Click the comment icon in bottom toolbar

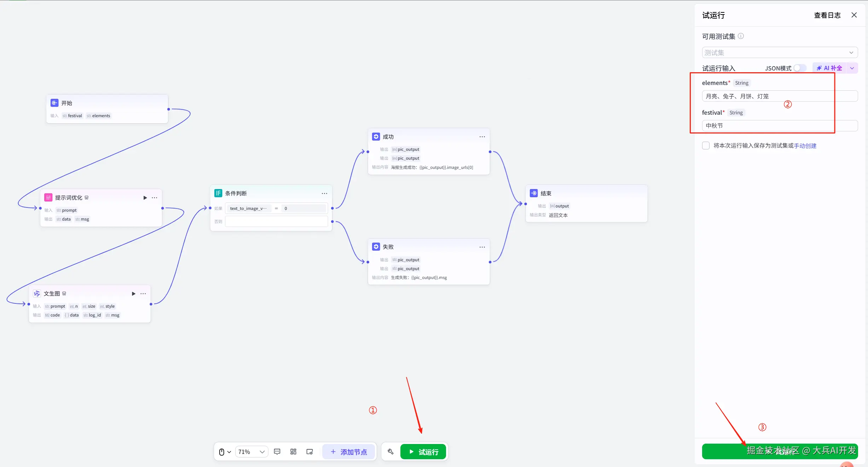pos(277,451)
